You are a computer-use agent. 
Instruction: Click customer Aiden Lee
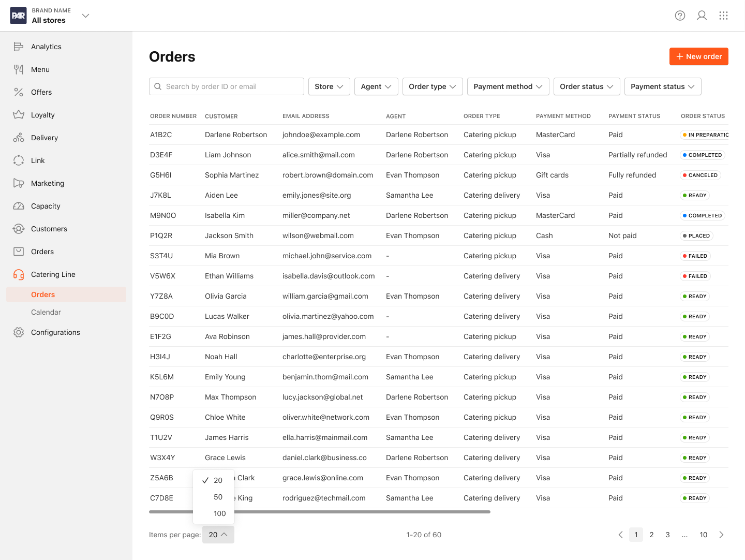[x=221, y=195]
